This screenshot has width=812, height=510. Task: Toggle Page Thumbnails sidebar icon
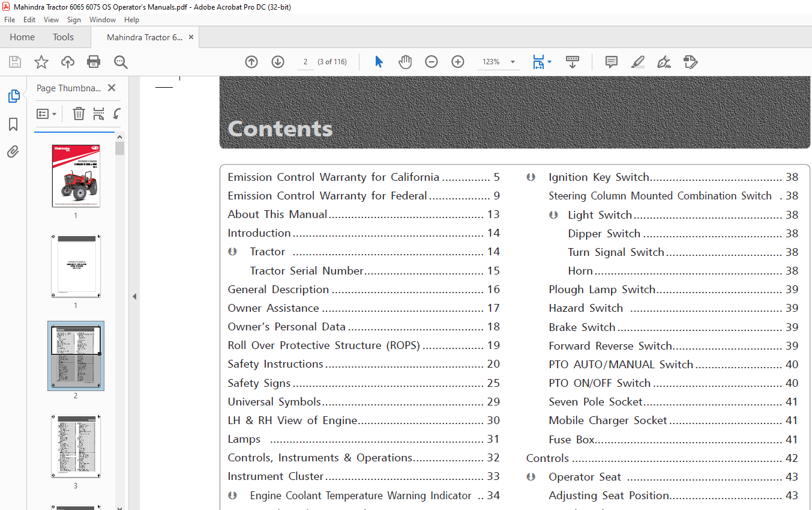[13, 96]
